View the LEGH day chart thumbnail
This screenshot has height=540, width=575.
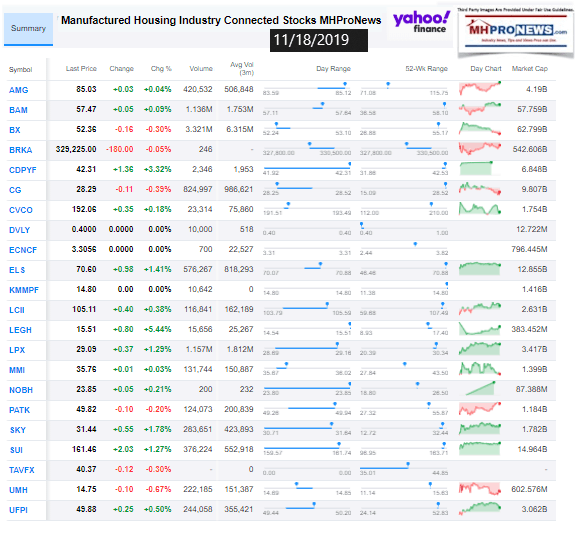[x=480, y=328]
